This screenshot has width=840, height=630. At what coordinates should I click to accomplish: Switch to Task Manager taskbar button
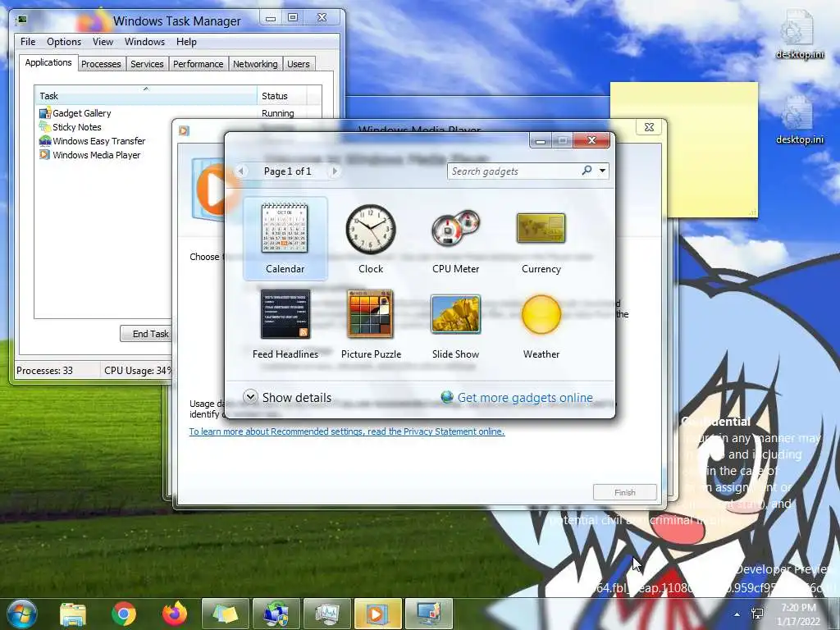pyautogui.click(x=326, y=614)
